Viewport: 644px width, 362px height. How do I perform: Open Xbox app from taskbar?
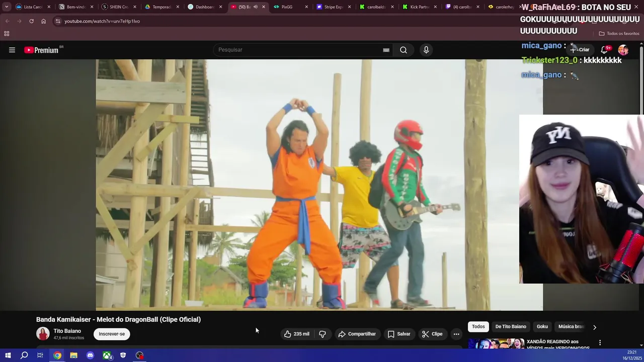pos(107,355)
